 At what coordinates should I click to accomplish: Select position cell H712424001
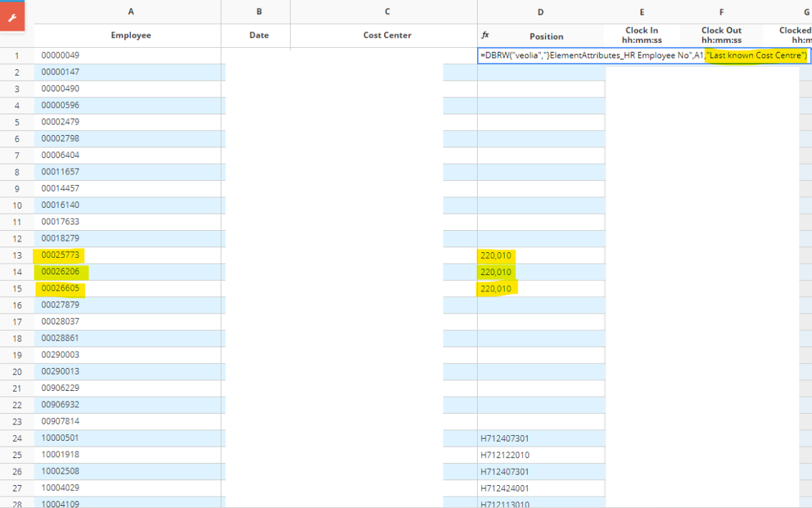(x=504, y=488)
